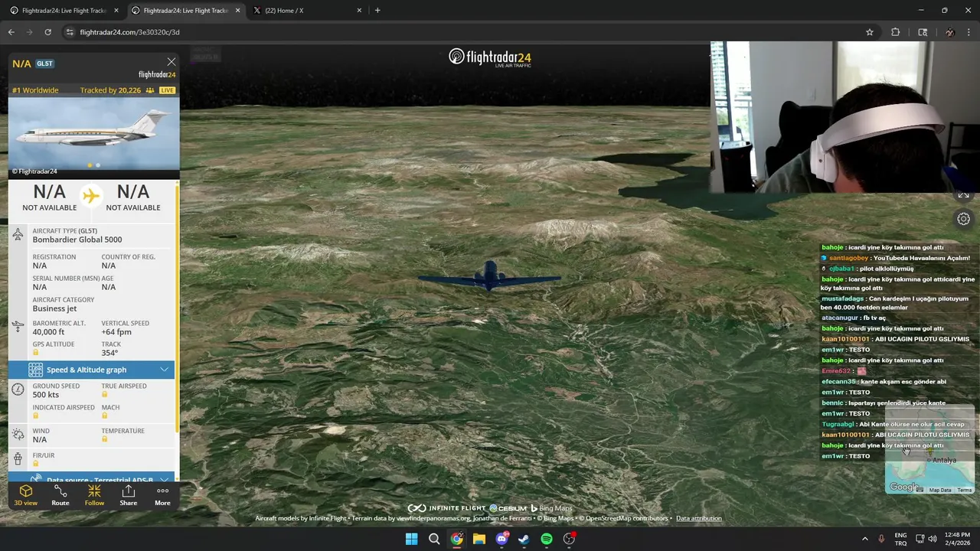980x551 pixels.
Task: Switch ENG TRQ input language
Action: click(901, 539)
